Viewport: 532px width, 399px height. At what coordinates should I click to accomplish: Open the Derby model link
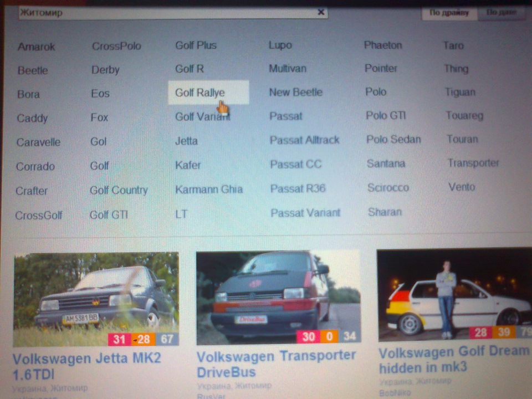point(105,70)
